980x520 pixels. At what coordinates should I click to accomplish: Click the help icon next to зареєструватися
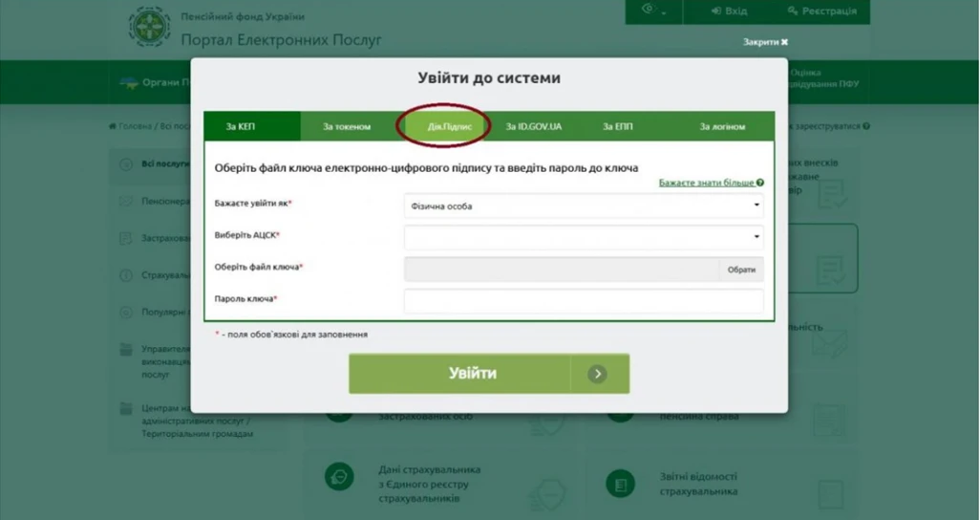(866, 126)
